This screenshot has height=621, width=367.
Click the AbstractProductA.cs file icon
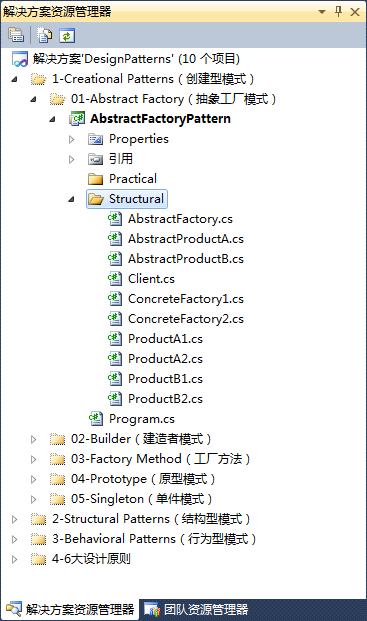pos(115,239)
